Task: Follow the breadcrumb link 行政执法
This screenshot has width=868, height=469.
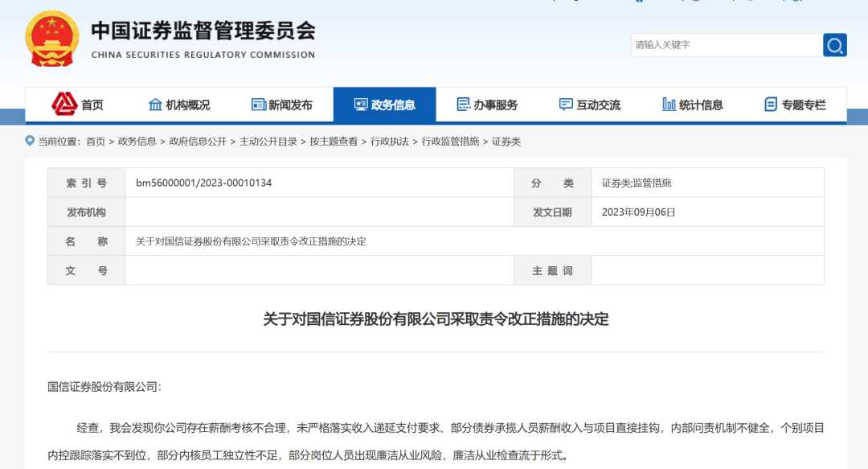Action: pyautogui.click(x=389, y=142)
